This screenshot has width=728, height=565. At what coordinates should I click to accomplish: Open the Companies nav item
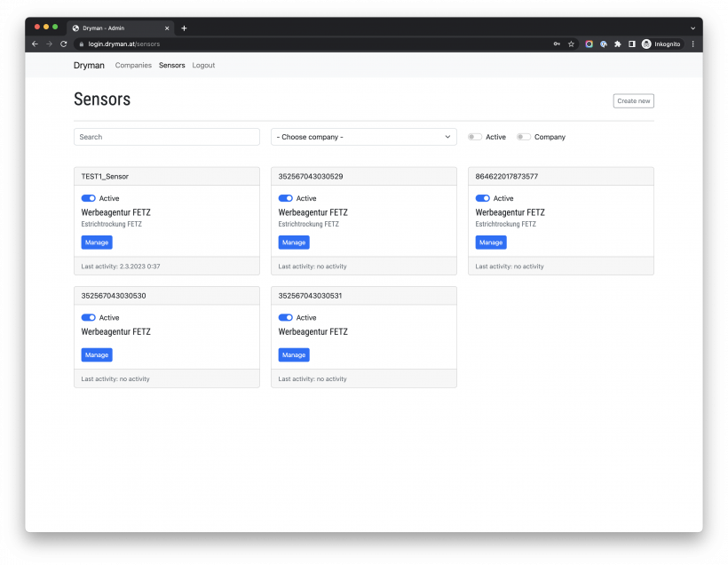point(133,65)
